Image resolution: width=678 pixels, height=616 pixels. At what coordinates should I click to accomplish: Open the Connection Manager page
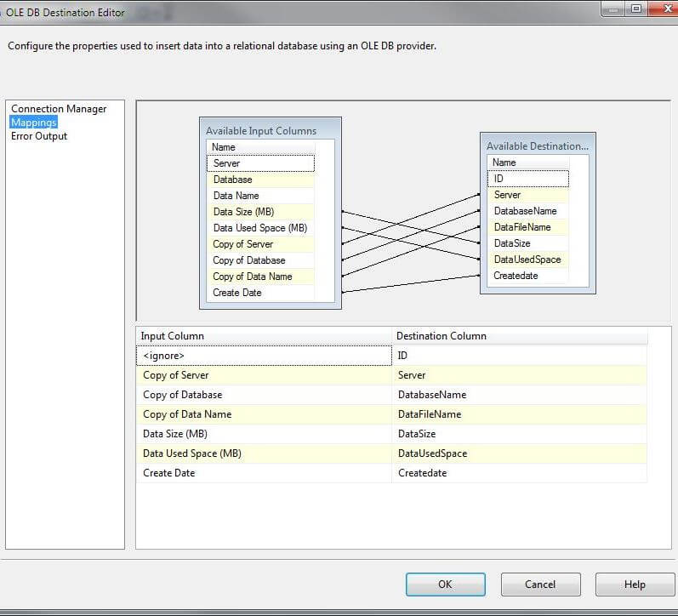pyautogui.click(x=59, y=109)
